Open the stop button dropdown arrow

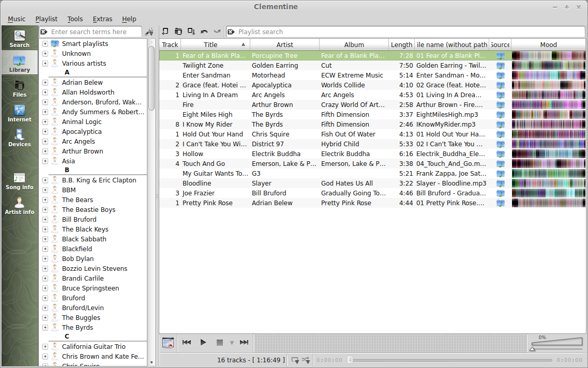pos(232,343)
